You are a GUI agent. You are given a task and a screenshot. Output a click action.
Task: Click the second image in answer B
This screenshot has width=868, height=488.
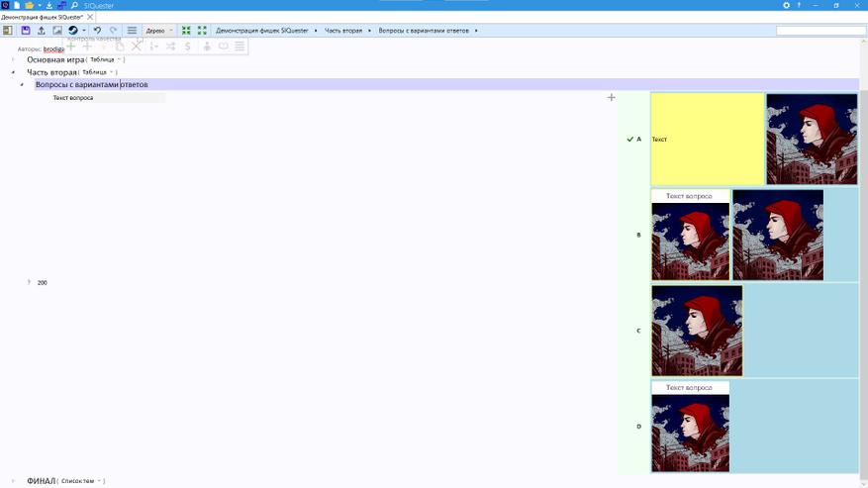click(x=778, y=235)
